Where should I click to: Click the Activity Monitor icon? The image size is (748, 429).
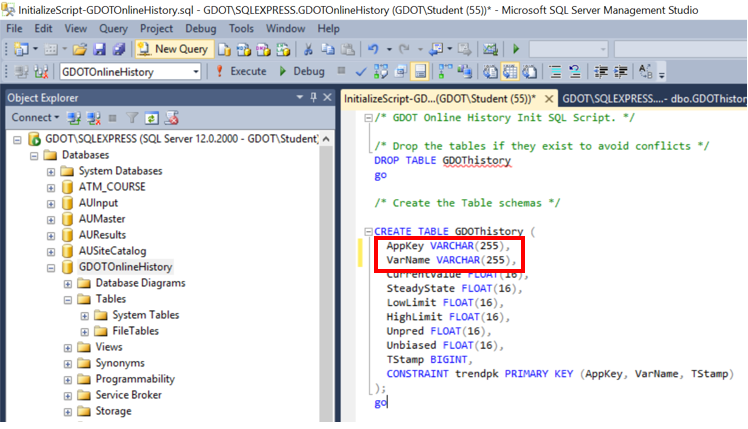point(490,49)
